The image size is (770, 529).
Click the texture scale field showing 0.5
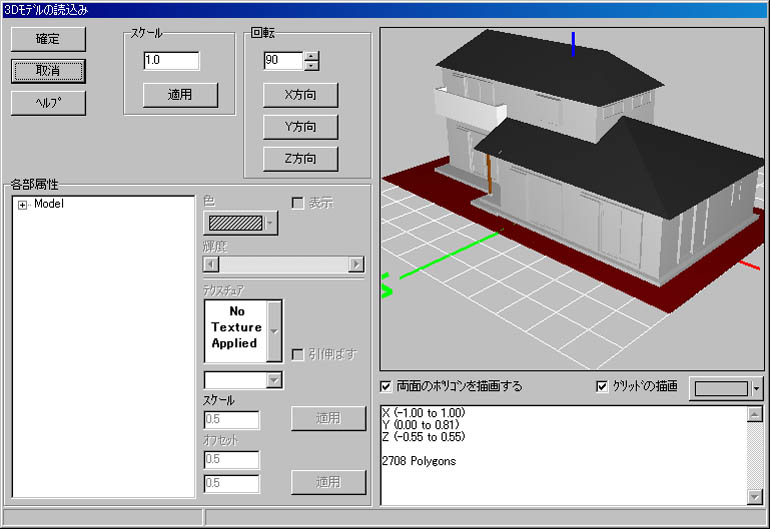coord(231,419)
